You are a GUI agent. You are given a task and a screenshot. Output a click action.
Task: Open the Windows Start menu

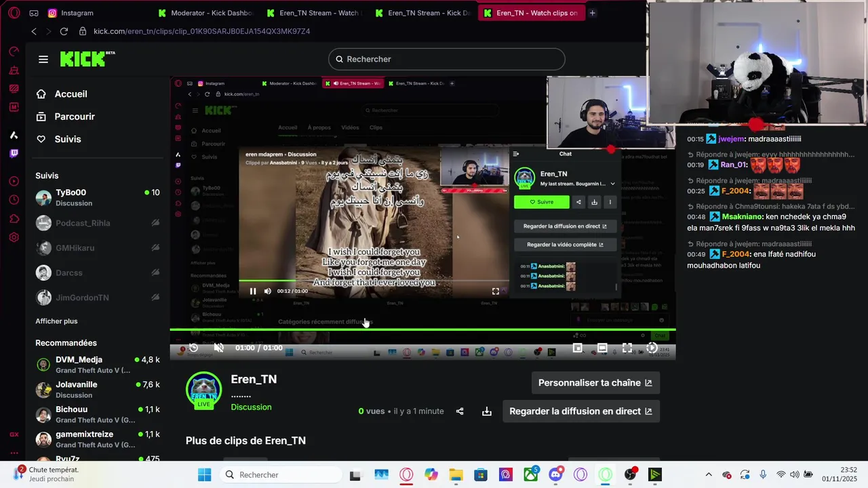coord(204,475)
